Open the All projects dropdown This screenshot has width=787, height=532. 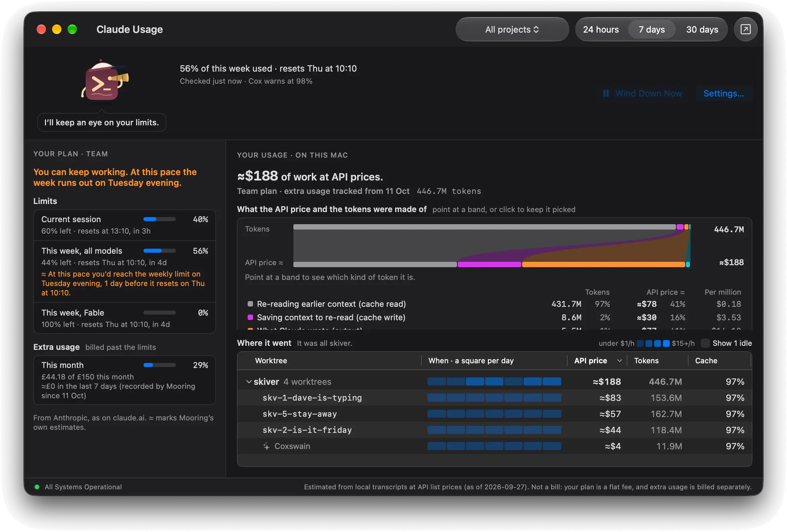coord(512,30)
